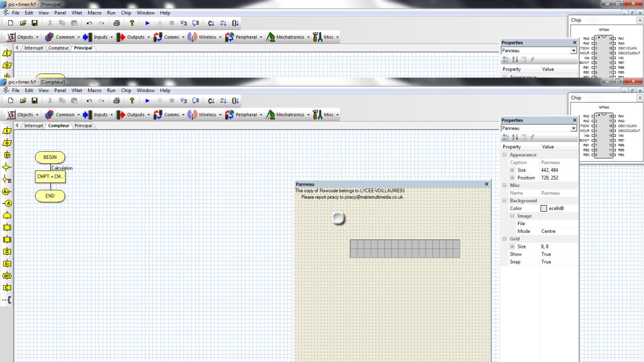Click Print icon in the Compteur window toolbar
Screen dimensions: 644x362
[117, 101]
